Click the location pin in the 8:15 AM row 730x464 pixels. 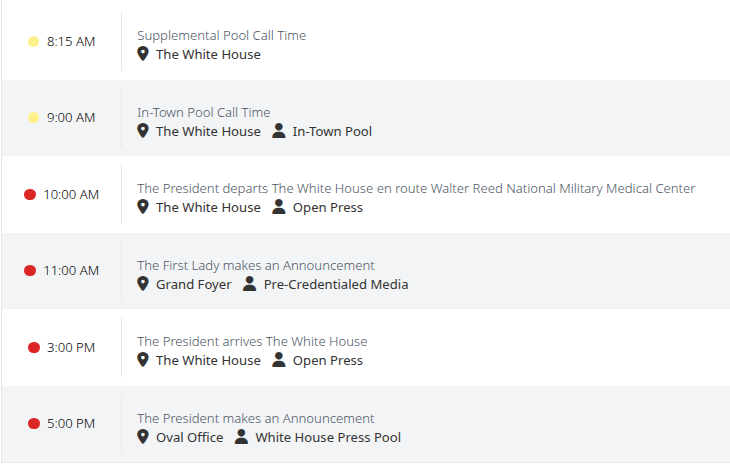click(143, 54)
